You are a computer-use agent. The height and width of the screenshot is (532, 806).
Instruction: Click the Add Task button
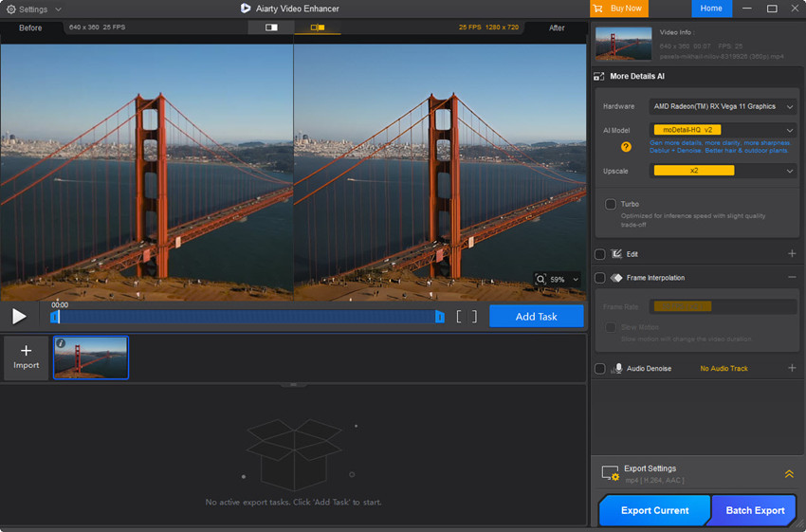[x=536, y=316]
